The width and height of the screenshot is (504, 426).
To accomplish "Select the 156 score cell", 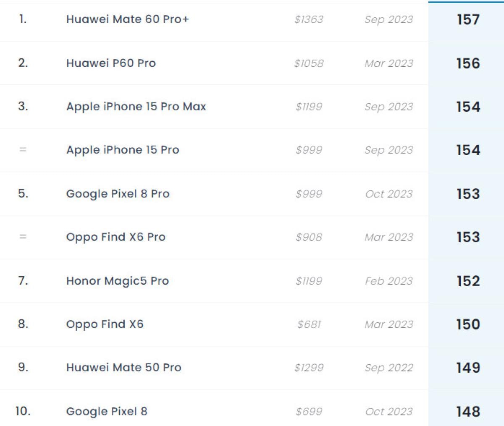I will [468, 63].
